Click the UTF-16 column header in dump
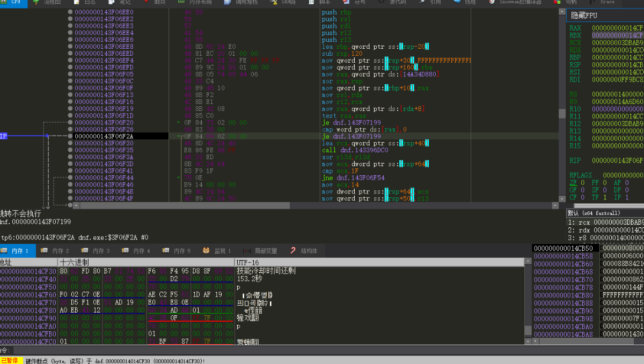This screenshot has height=364, width=644. (x=379, y=262)
